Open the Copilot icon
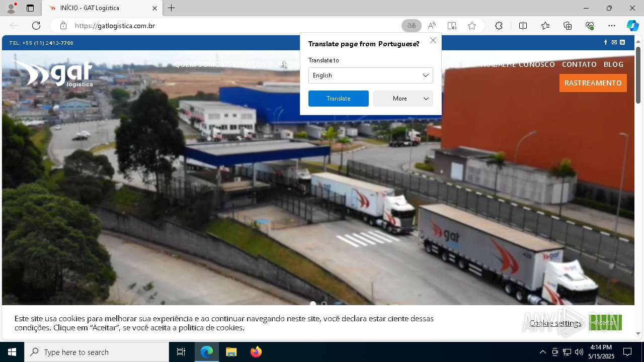 click(632, 26)
